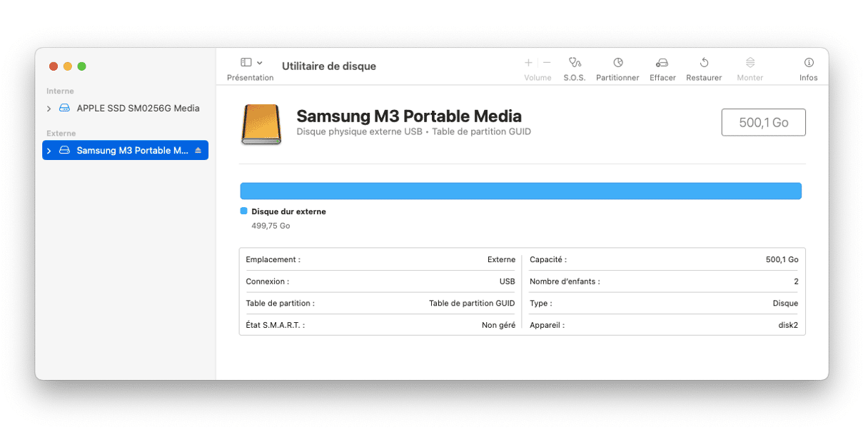Select APPLE SSD SM0256G Media in sidebar

click(137, 109)
